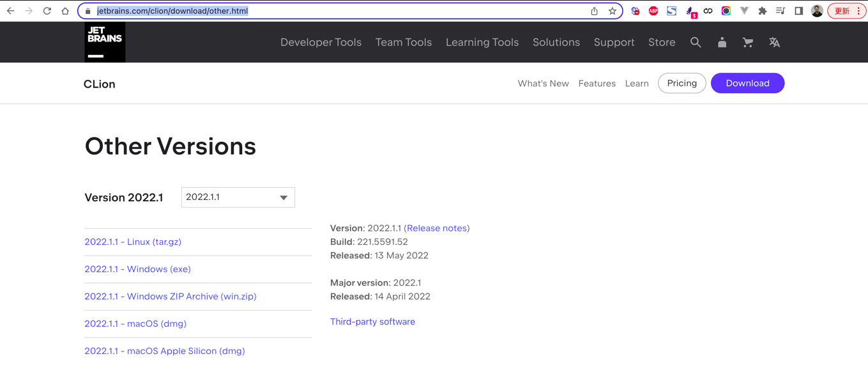
Task: Open the Solutions menu
Action: click(556, 42)
